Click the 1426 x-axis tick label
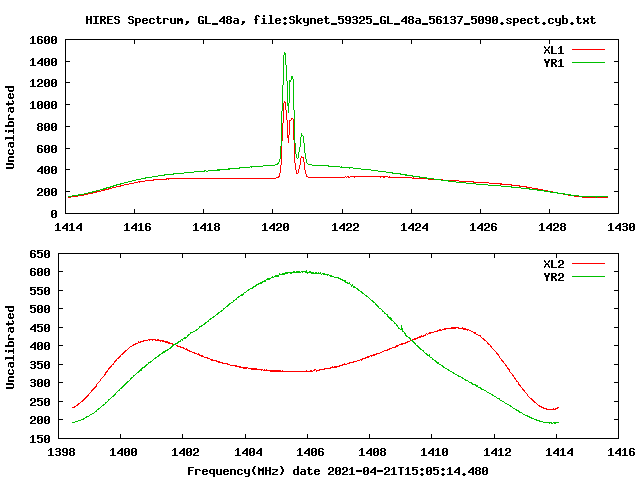 (x=483, y=227)
